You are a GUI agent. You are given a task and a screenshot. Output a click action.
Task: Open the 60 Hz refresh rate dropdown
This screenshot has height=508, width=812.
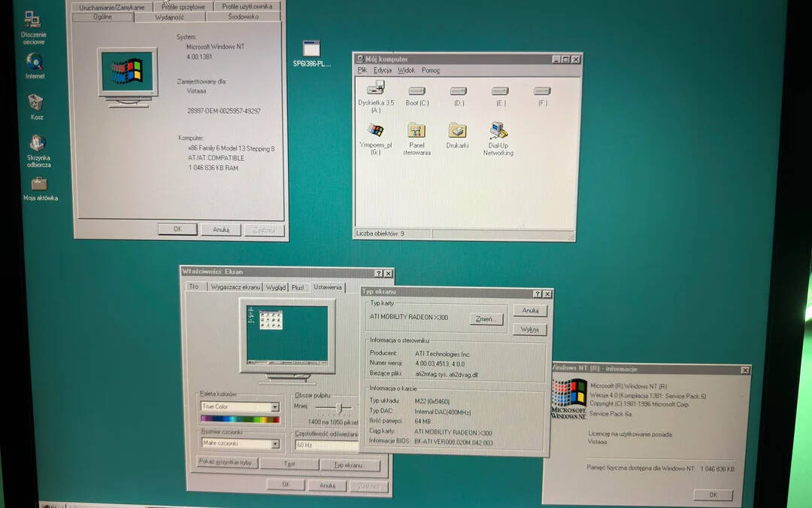(x=326, y=445)
